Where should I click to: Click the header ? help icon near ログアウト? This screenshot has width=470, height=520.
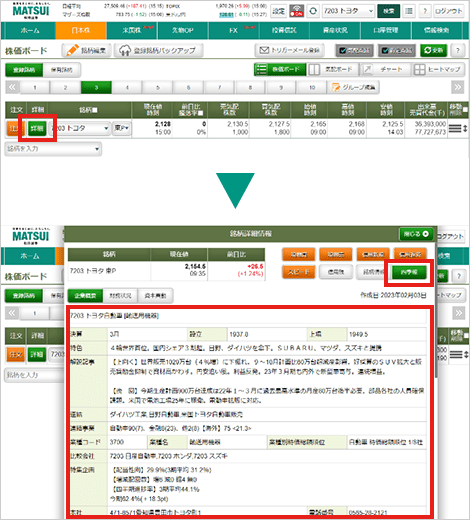click(425, 11)
